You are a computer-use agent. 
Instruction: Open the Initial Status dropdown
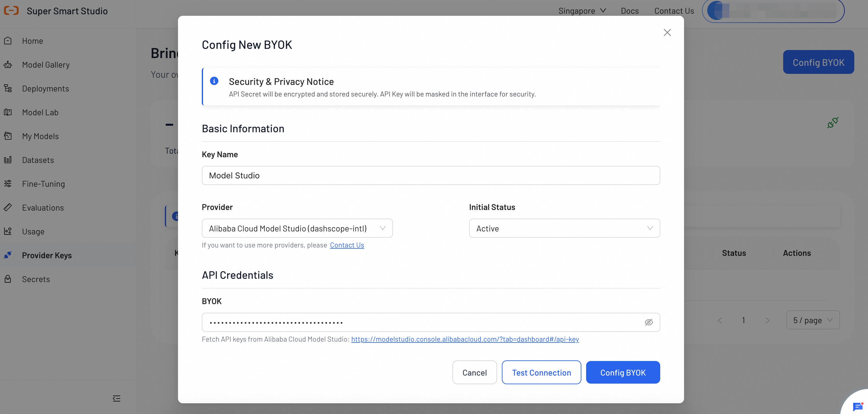(564, 228)
